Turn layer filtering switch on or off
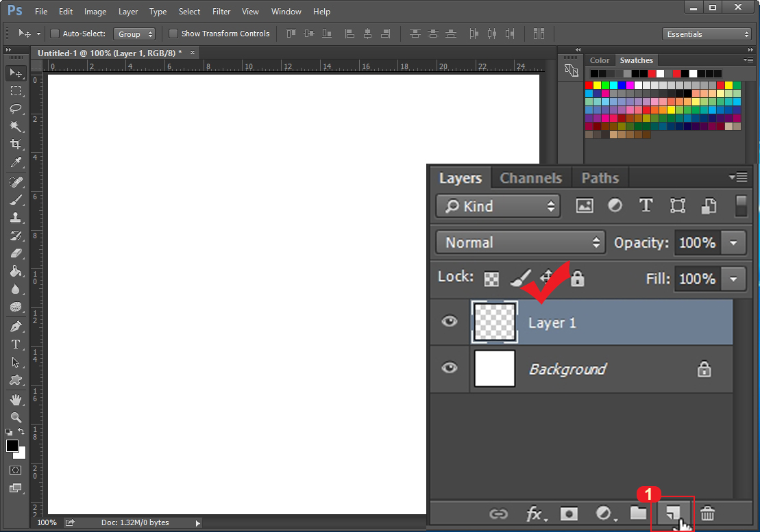Screen dimensions: 760x532 coord(741,205)
